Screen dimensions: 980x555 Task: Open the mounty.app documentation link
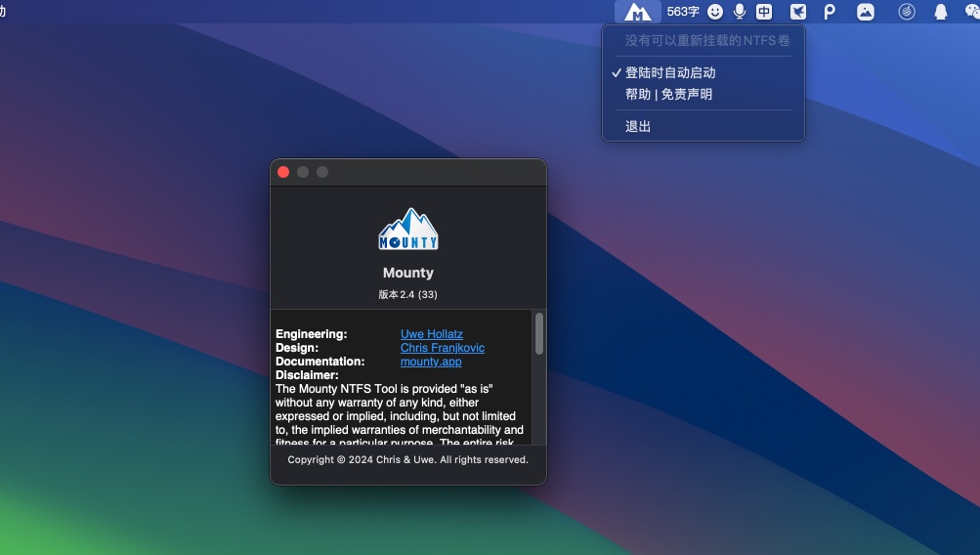click(431, 362)
